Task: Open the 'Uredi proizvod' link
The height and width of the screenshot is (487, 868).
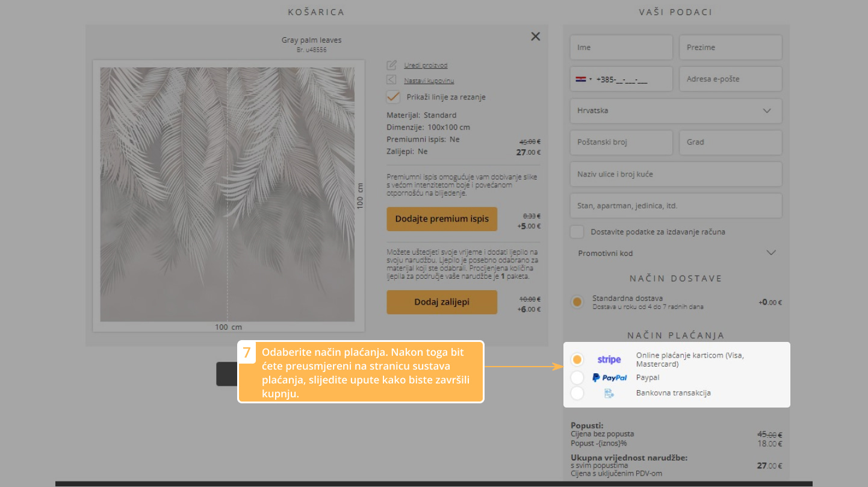Action: 426,65
